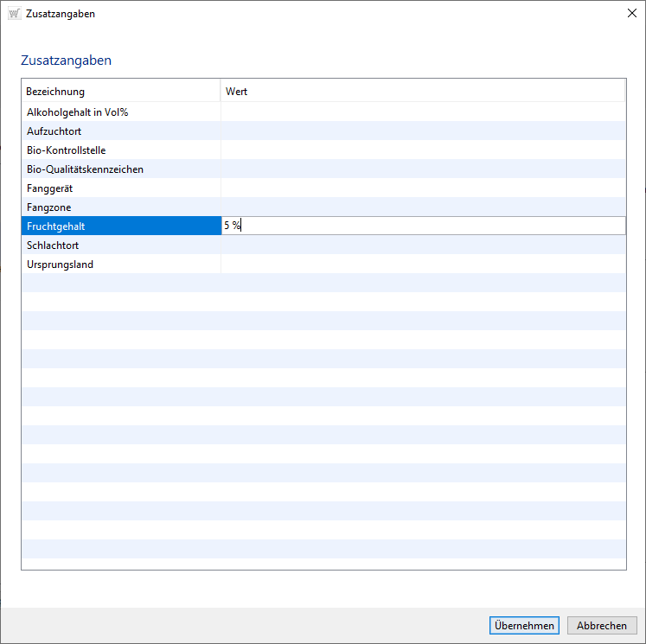Pick the Fanggerät row
The height and width of the screenshot is (644, 646).
[51, 188]
